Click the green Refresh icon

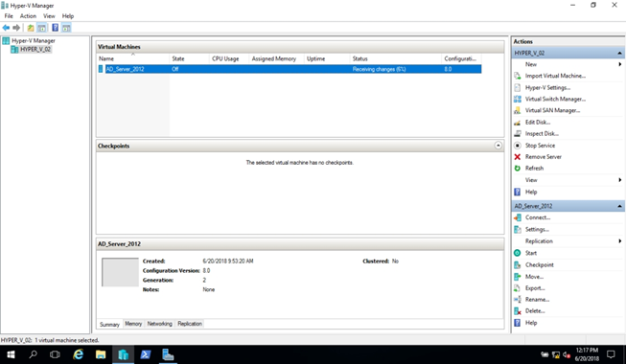click(x=518, y=169)
